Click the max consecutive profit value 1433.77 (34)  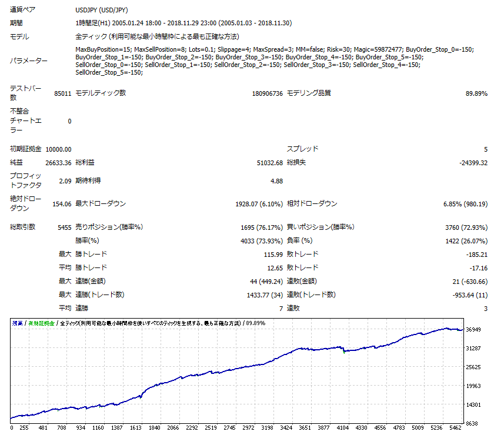(x=265, y=295)
